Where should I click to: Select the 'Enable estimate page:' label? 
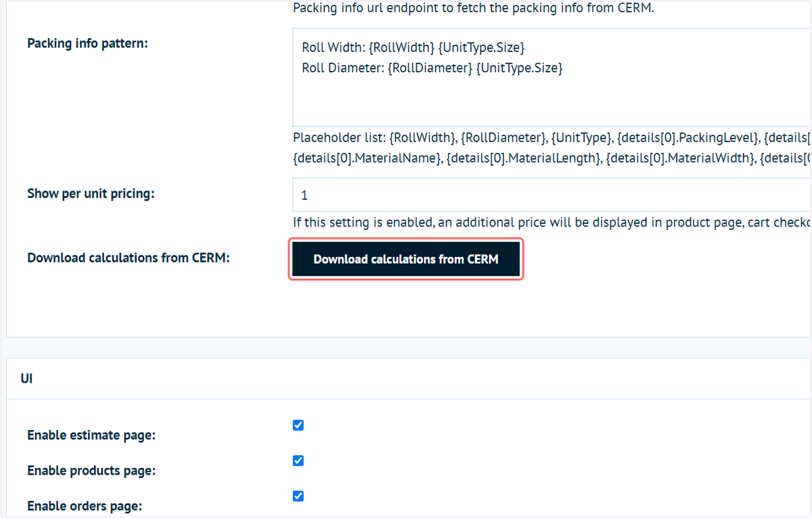(x=91, y=435)
